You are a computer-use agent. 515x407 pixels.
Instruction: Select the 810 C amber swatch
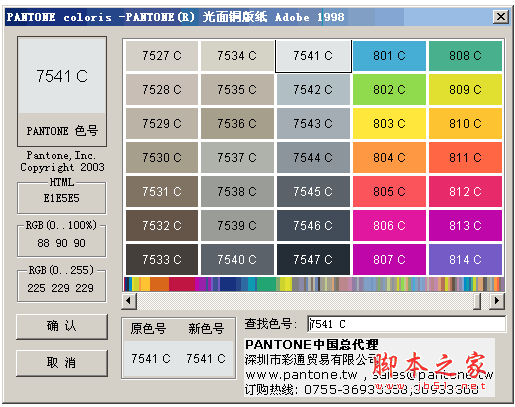465,124
